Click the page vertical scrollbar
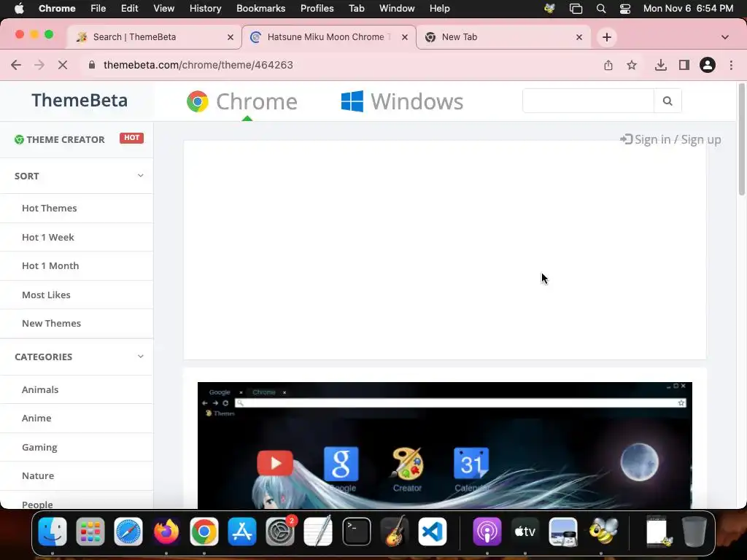Screen dimensions: 747x560 tap(741, 139)
